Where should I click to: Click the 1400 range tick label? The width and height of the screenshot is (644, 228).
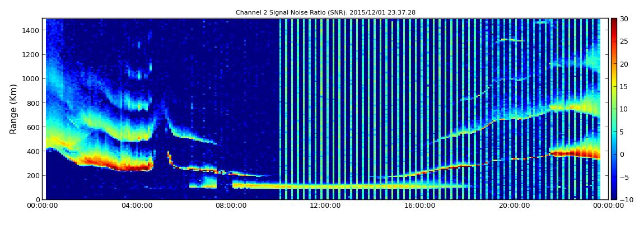(x=31, y=30)
